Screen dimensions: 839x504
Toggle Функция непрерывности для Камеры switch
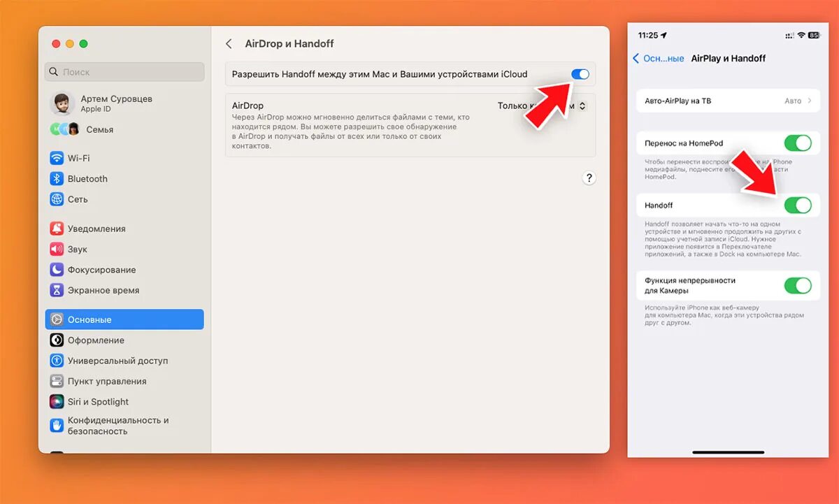pos(798,285)
